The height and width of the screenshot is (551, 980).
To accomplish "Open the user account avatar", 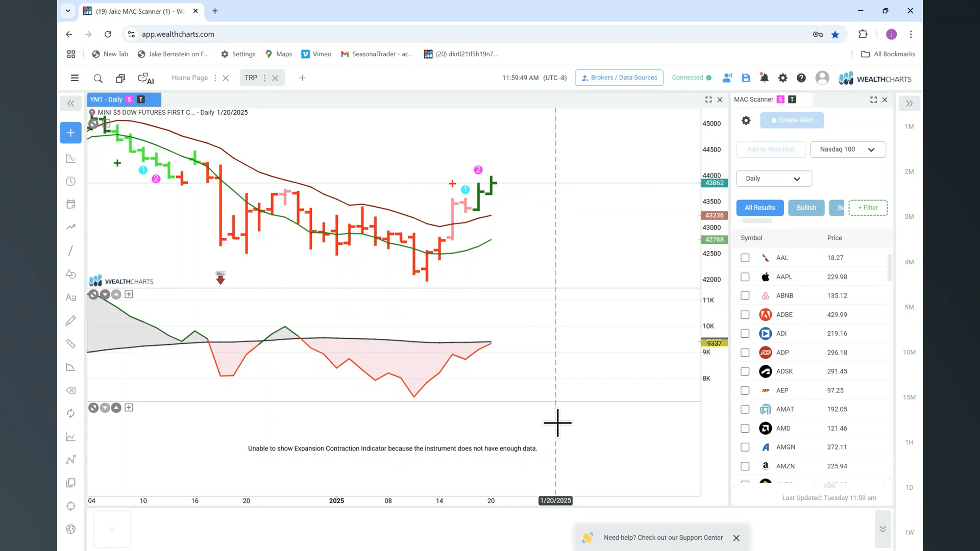I will (x=822, y=78).
